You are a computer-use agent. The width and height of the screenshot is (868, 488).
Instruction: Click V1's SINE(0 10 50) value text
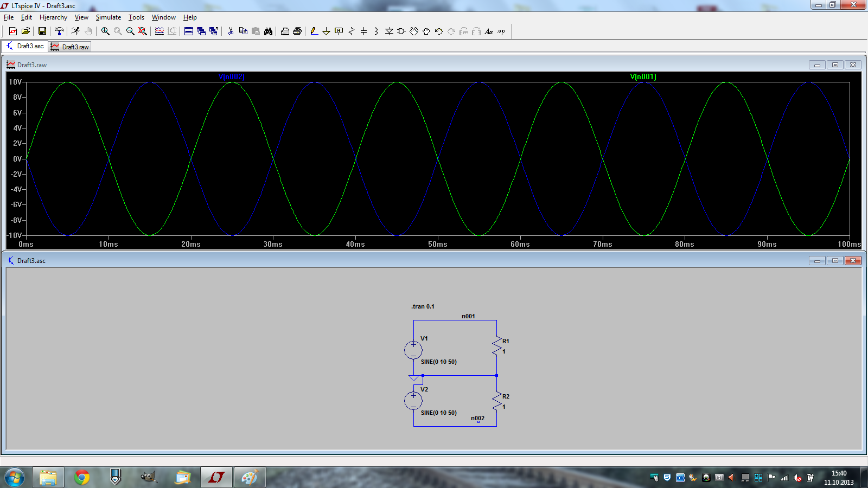click(x=439, y=362)
